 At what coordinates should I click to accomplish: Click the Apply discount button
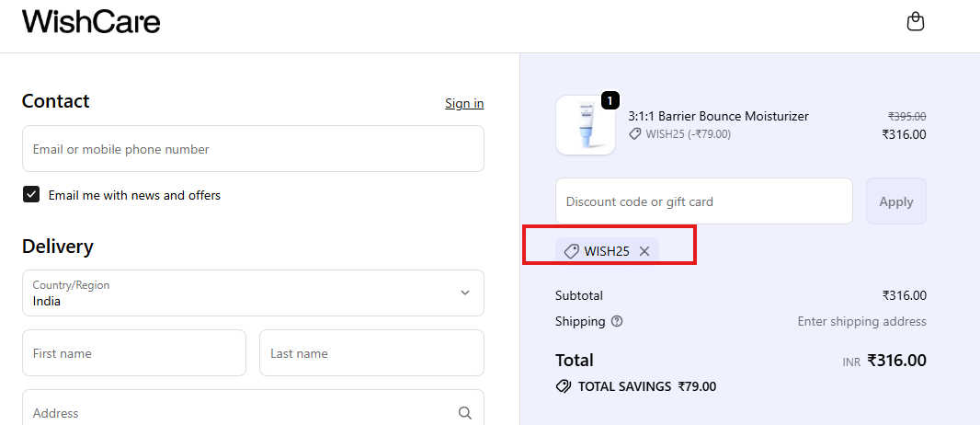(895, 201)
